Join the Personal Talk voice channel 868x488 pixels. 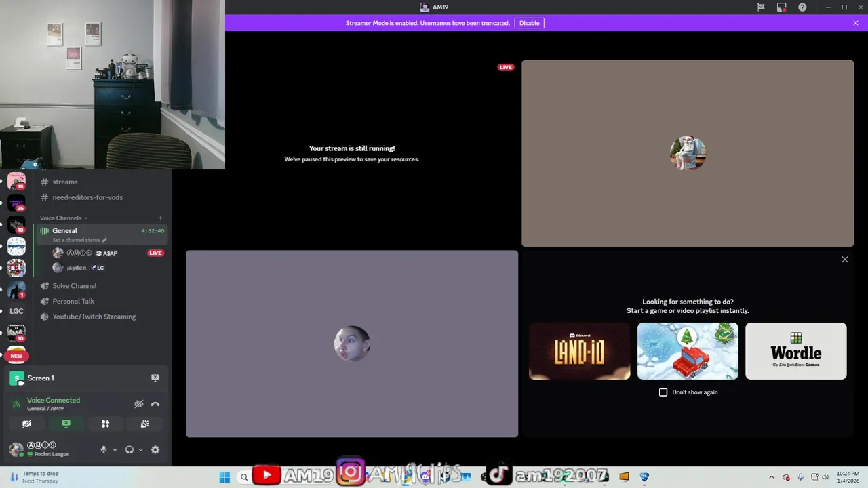(x=102, y=301)
